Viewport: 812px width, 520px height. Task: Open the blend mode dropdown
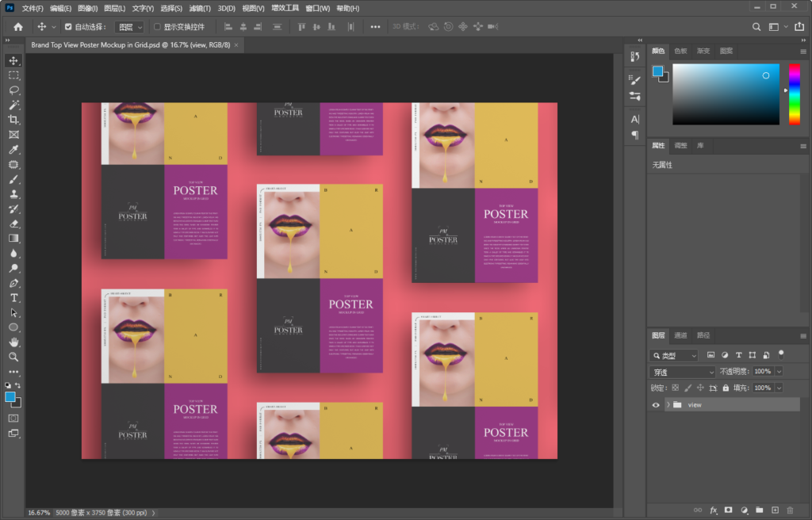click(x=682, y=372)
